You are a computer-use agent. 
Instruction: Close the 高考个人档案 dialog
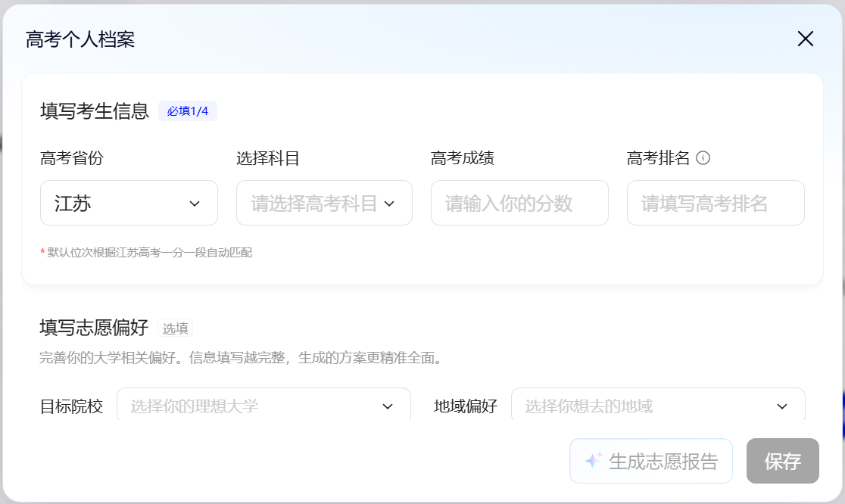click(x=805, y=39)
